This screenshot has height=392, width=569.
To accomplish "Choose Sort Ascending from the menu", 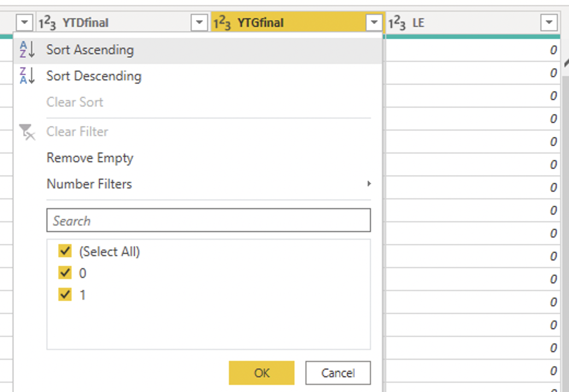I will click(198, 50).
